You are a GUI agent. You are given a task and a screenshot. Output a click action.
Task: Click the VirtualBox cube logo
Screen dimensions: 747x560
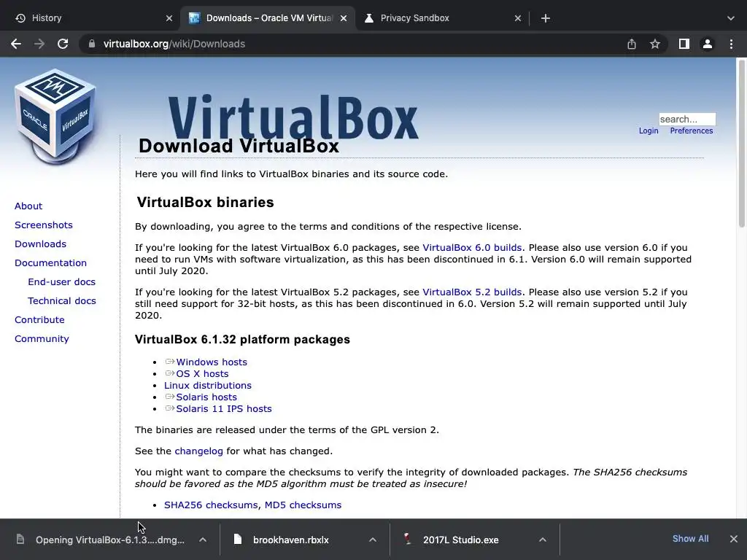click(55, 117)
